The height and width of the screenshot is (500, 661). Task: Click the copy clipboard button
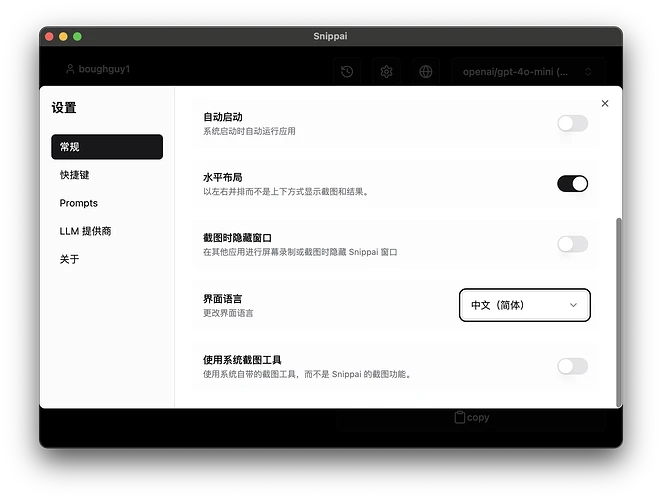(472, 417)
